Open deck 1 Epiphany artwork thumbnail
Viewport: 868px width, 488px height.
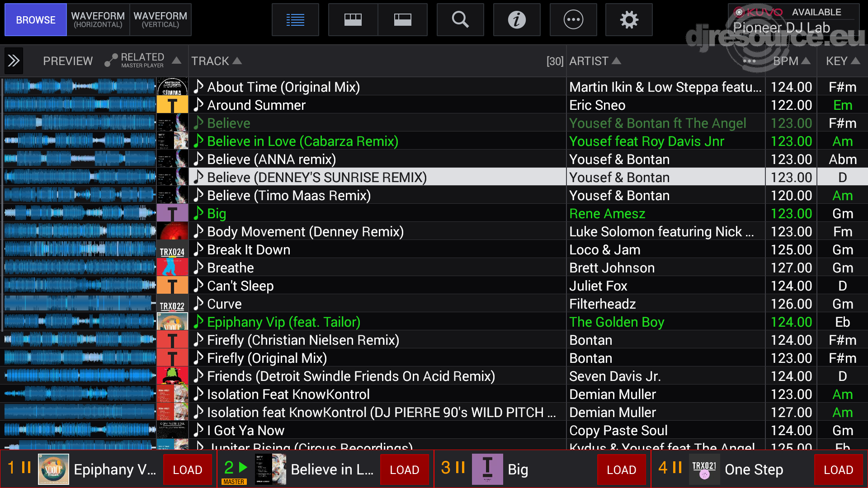pyautogui.click(x=53, y=469)
